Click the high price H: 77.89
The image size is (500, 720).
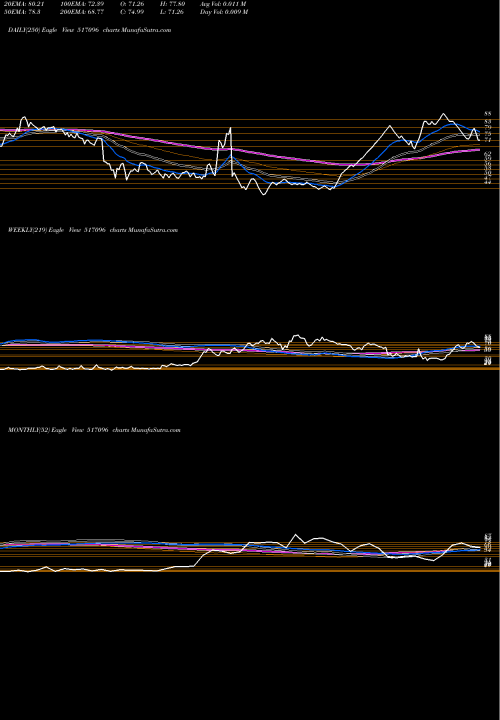(x=172, y=4)
